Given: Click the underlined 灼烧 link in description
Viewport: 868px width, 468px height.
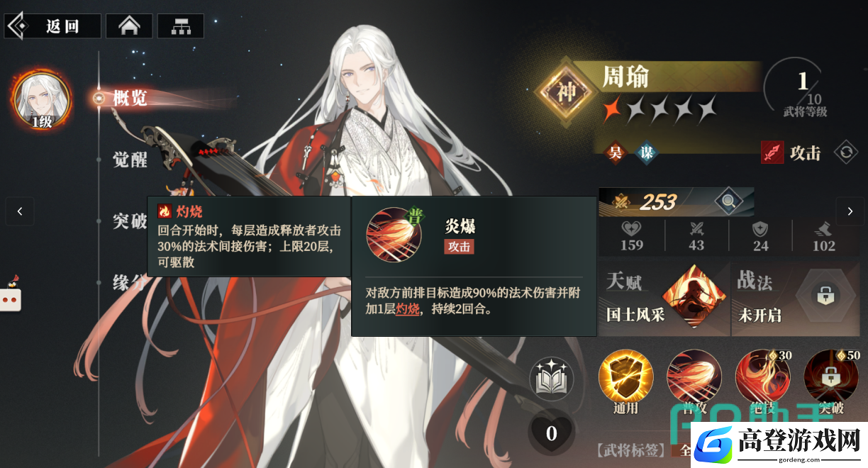Looking at the screenshot, I should (407, 309).
